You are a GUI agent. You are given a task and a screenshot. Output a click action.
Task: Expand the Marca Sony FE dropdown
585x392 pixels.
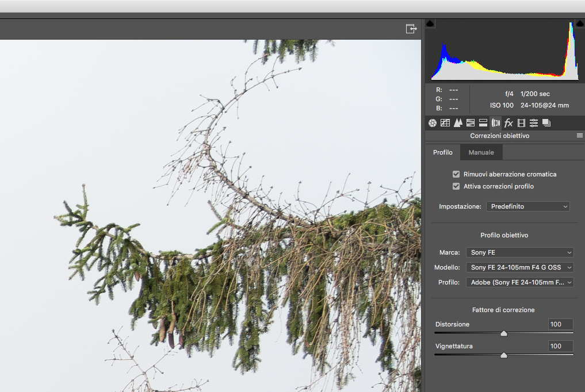(x=519, y=252)
